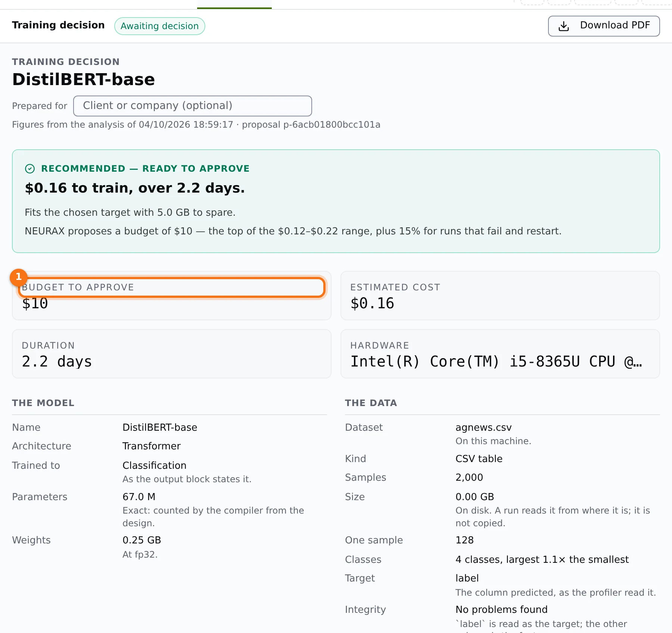Click the Transformer architecture value

click(152, 446)
